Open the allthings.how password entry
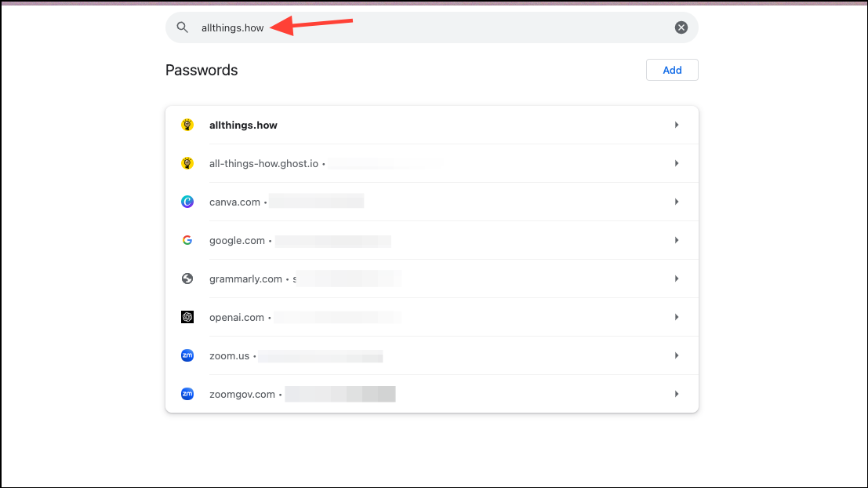This screenshot has width=868, height=488. coord(432,126)
